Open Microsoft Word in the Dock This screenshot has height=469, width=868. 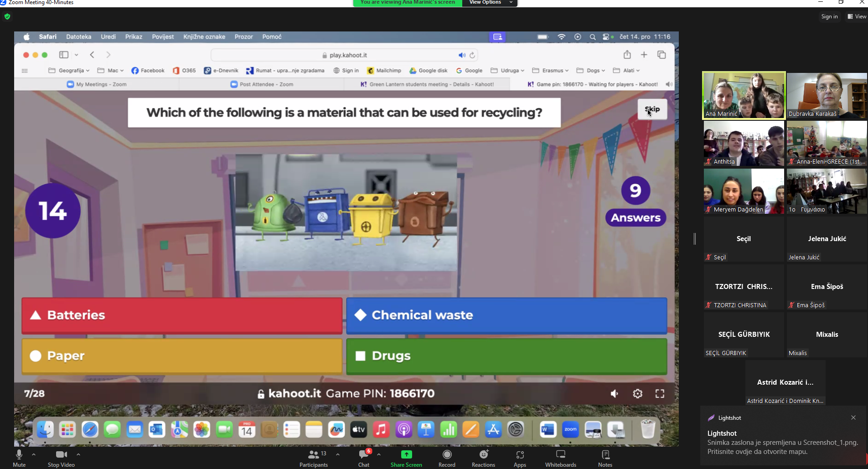(548, 429)
